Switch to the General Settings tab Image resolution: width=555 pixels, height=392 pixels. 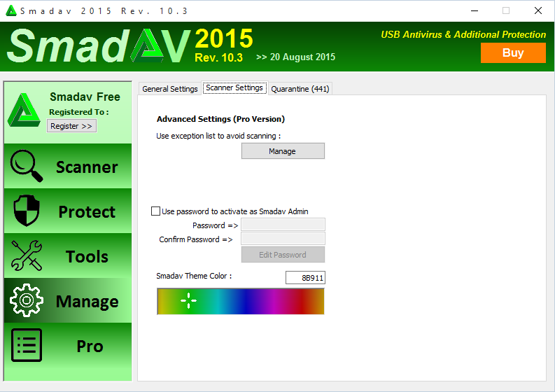point(170,89)
